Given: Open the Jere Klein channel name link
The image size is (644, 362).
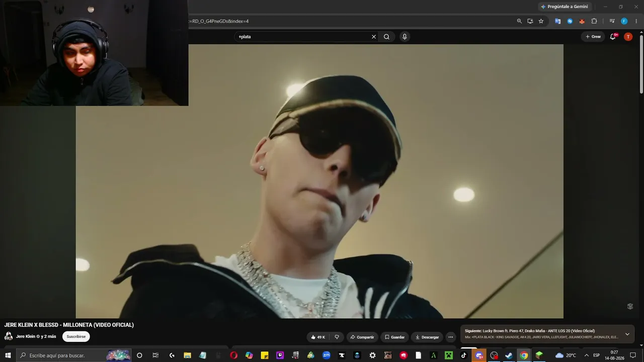Looking at the screenshot, I should coord(26,336).
